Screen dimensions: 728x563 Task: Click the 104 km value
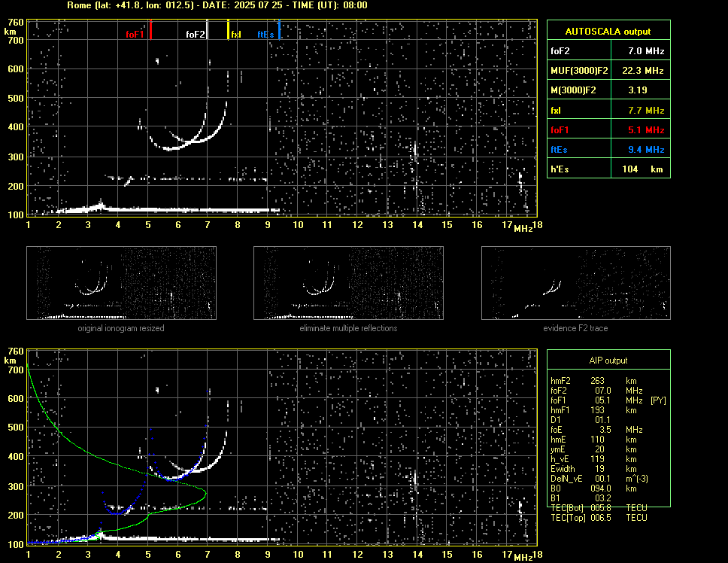pyautogui.click(x=642, y=169)
